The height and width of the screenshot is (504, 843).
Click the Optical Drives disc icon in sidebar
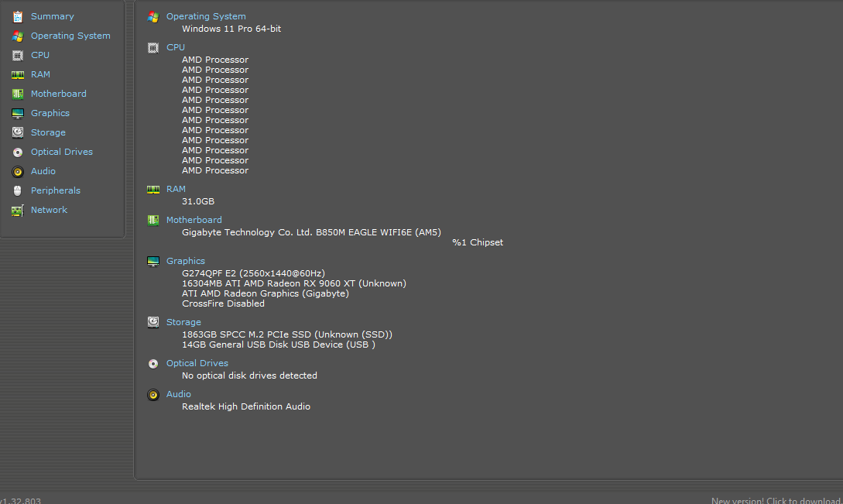click(18, 153)
